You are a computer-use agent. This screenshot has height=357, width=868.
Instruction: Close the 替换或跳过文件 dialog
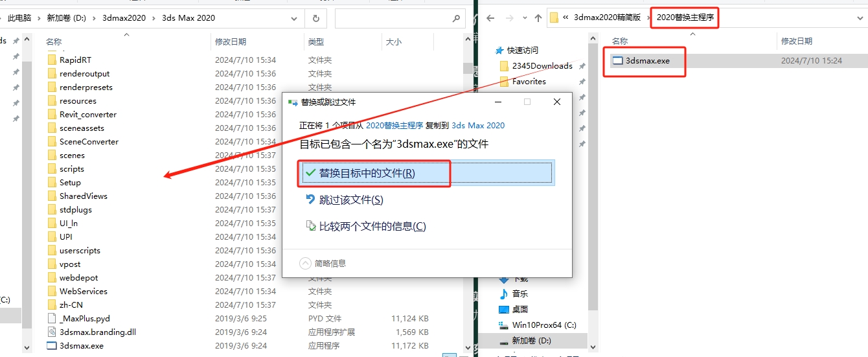click(557, 102)
